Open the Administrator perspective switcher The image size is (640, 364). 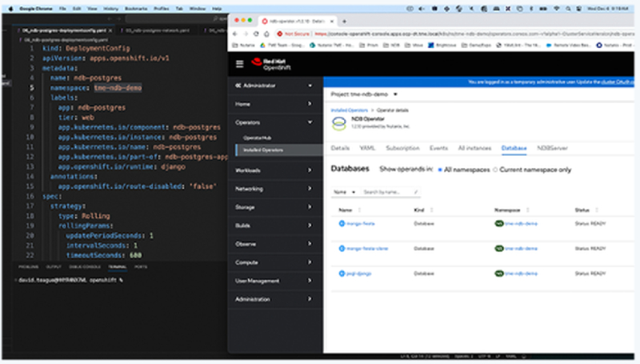click(275, 86)
